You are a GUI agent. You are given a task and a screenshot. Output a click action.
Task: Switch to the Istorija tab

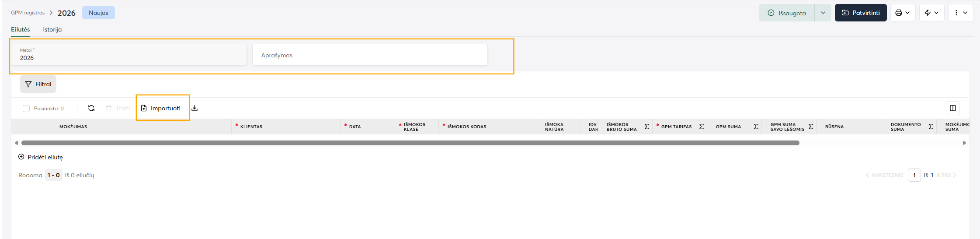pos(52,29)
